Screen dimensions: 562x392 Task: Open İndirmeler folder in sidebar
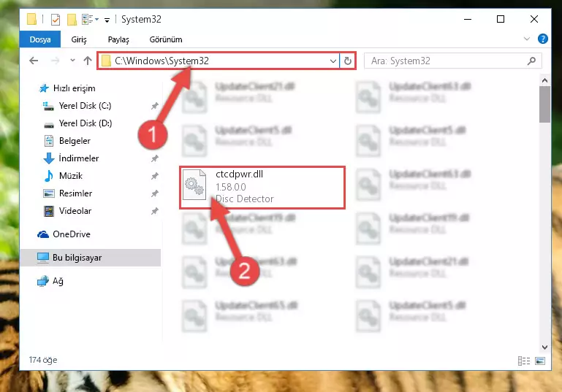78,158
